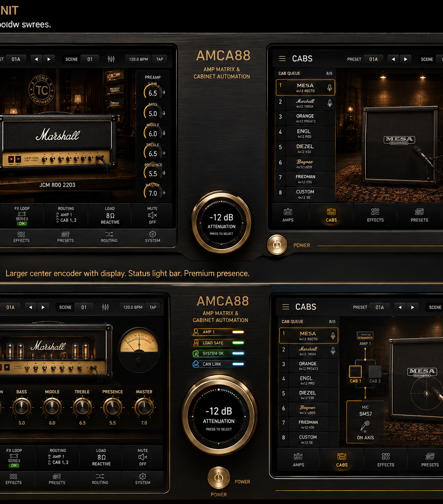The image size is (443, 504).
Task: Select ORANGE 4x12 cab in upper queue
Action: point(305,118)
